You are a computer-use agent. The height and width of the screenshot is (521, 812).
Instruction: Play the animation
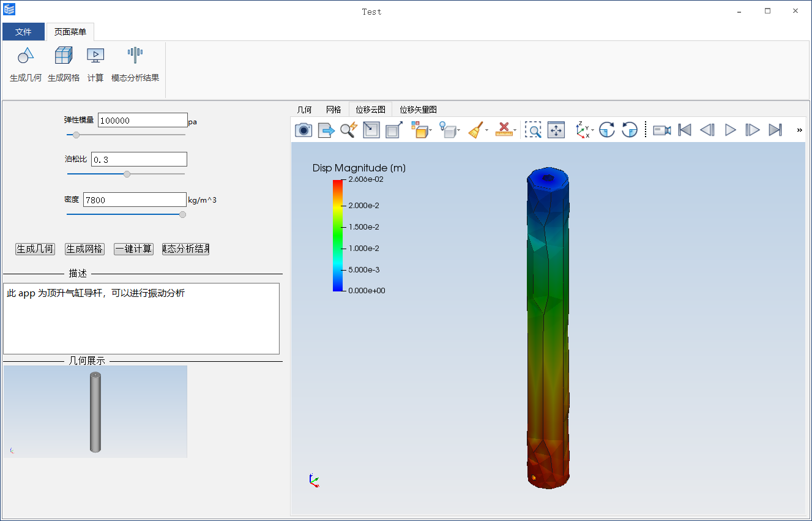(x=730, y=130)
